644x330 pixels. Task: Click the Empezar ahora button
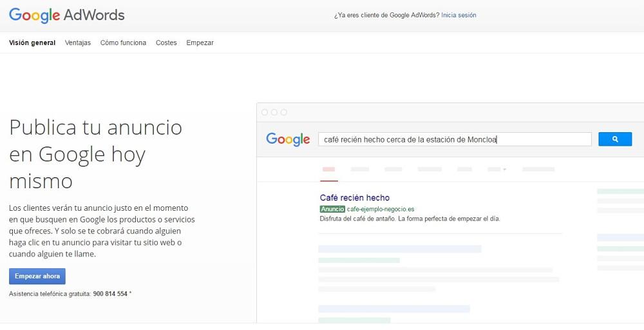tap(37, 276)
